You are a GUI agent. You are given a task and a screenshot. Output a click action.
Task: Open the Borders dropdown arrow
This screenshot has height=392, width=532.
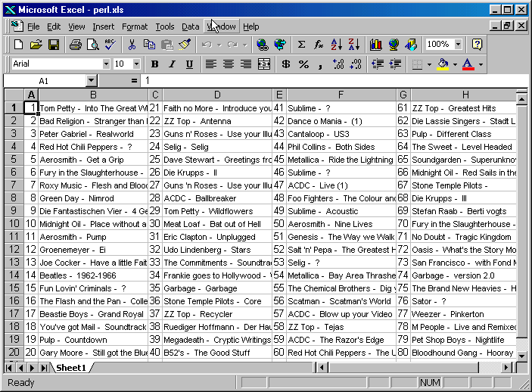point(429,64)
